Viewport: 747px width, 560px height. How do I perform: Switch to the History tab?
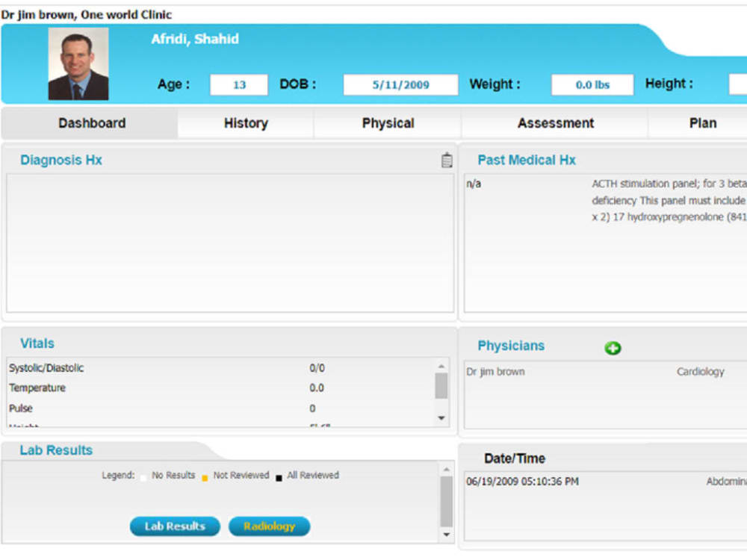(x=245, y=122)
